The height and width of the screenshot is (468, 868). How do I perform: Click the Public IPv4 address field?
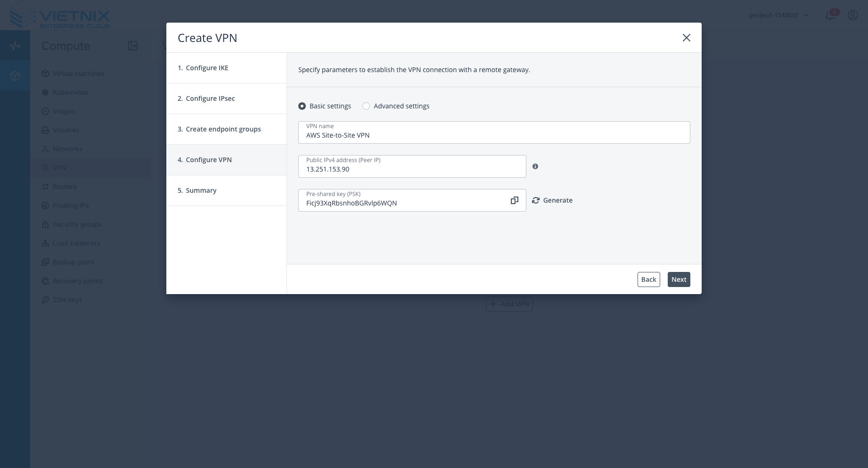[x=412, y=169]
